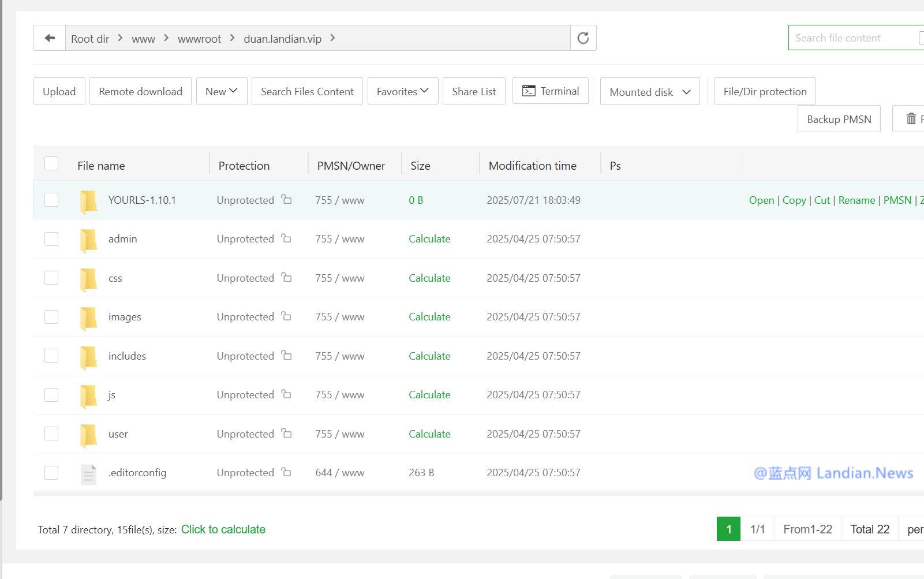Click the lock icon on includes row
924x579 pixels.
click(286, 356)
